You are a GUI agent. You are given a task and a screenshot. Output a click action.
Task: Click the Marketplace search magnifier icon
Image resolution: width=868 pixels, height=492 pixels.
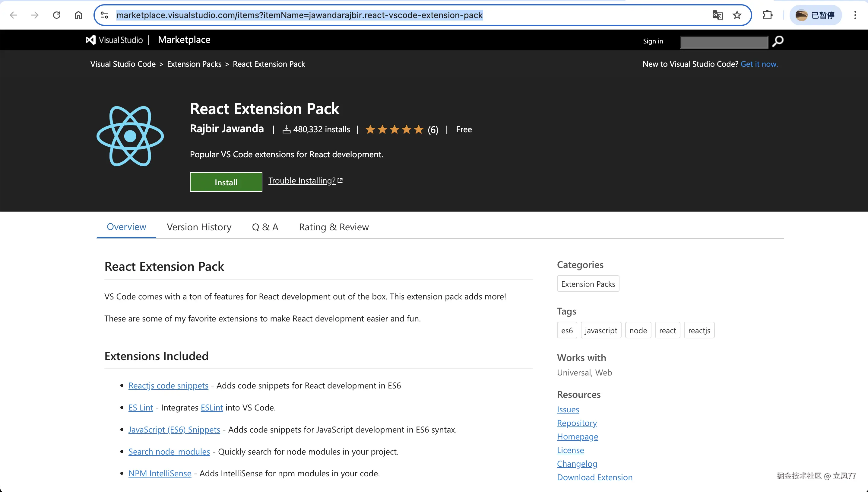tap(778, 41)
